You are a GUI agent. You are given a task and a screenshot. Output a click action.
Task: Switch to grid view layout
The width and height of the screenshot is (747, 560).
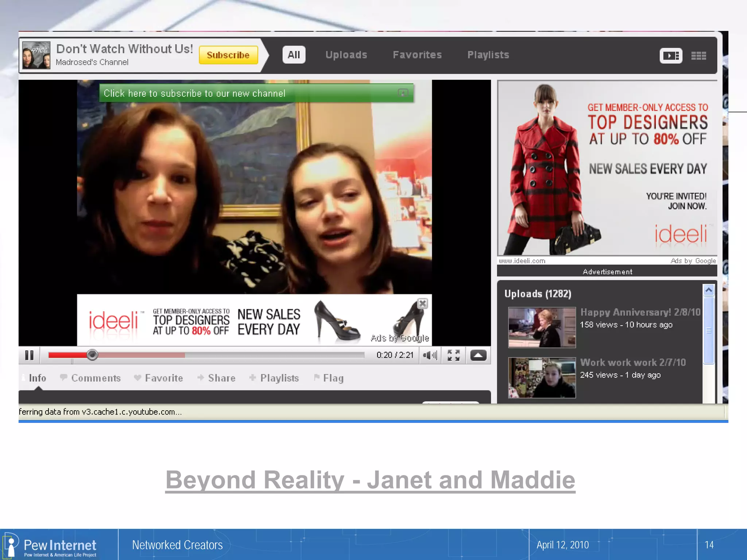point(698,56)
